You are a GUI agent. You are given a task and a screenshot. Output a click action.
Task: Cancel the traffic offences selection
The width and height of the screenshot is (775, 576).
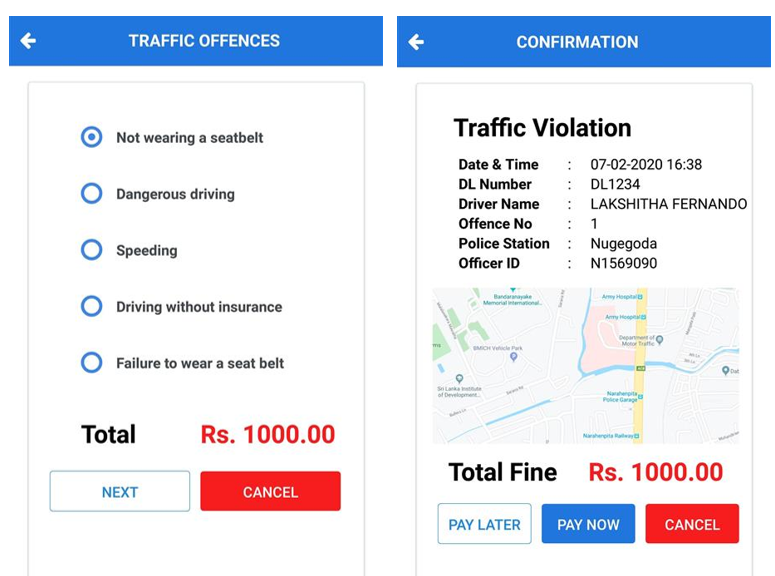tap(270, 491)
